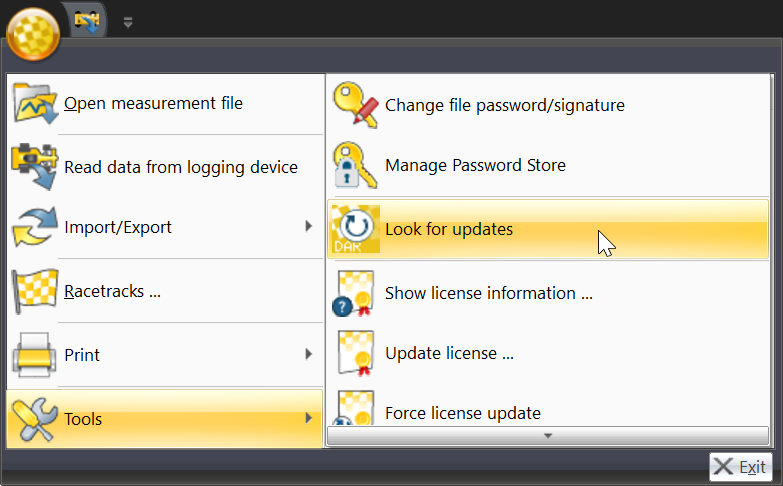Open the quick access toolbar customize arrow
Image resolution: width=783 pixels, height=486 pixels.
tap(128, 22)
